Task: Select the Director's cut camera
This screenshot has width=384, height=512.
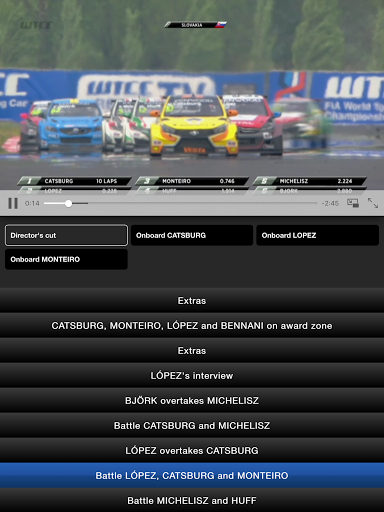Action: coord(66,235)
